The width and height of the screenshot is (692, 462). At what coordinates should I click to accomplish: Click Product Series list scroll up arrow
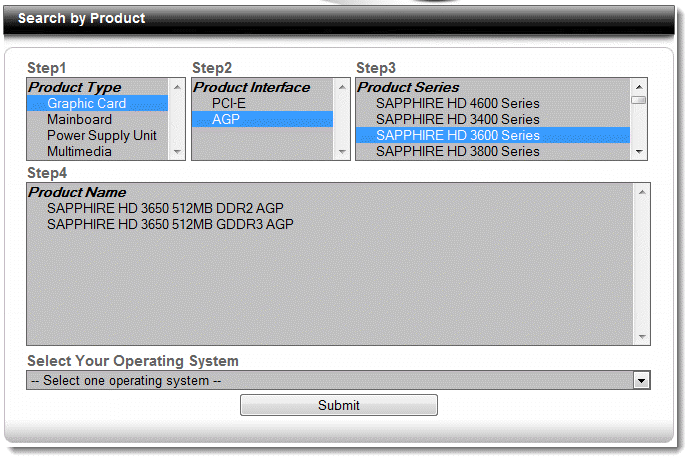(639, 87)
